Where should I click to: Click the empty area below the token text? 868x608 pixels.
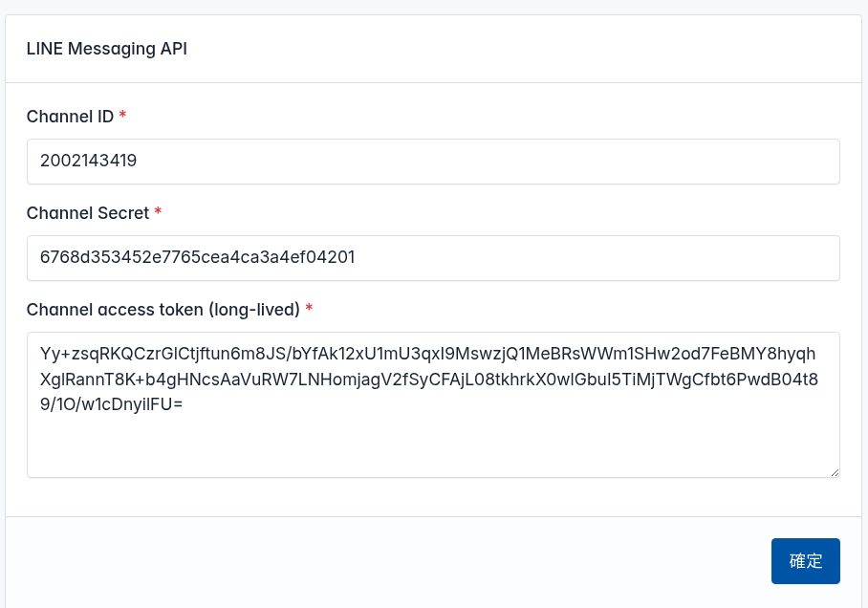(x=433, y=445)
